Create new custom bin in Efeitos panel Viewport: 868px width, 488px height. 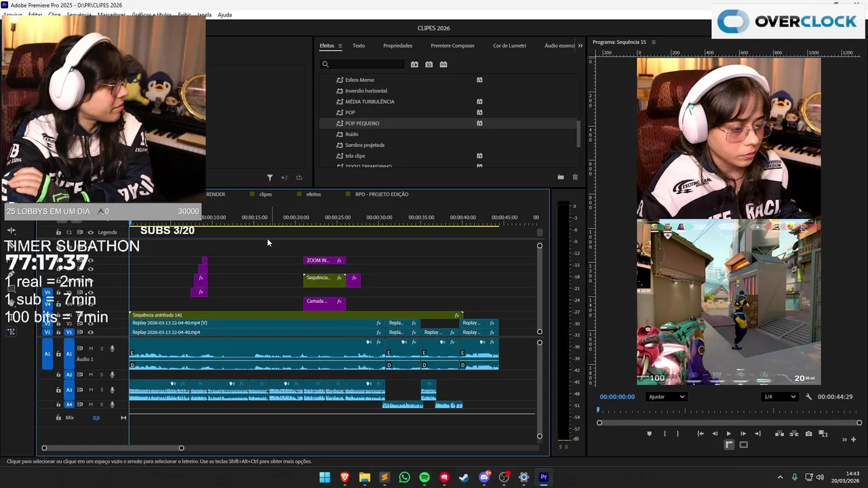click(x=561, y=178)
